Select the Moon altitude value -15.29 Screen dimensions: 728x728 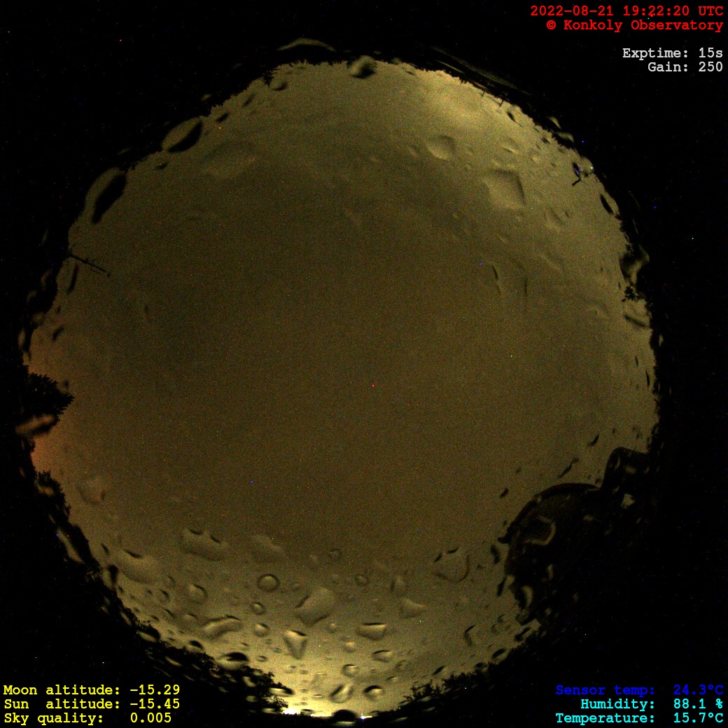pyautogui.click(x=154, y=690)
